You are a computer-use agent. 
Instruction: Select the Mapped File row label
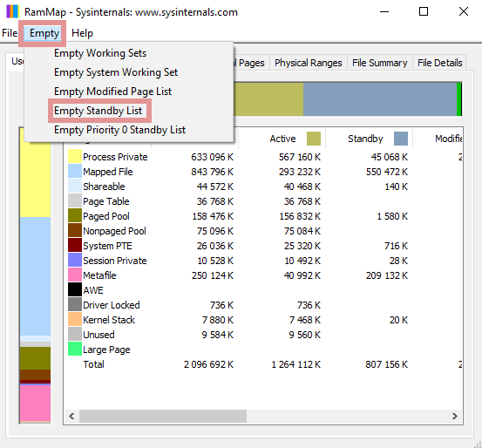[108, 172]
